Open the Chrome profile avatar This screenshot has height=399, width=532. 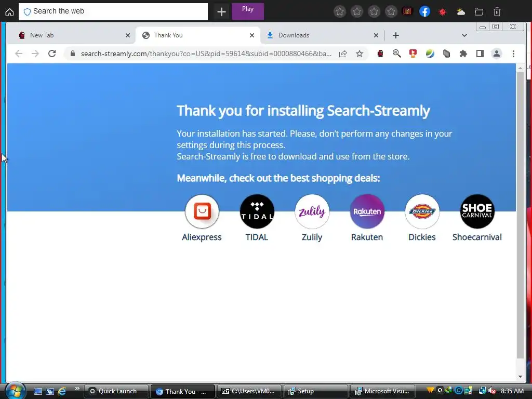pos(496,54)
